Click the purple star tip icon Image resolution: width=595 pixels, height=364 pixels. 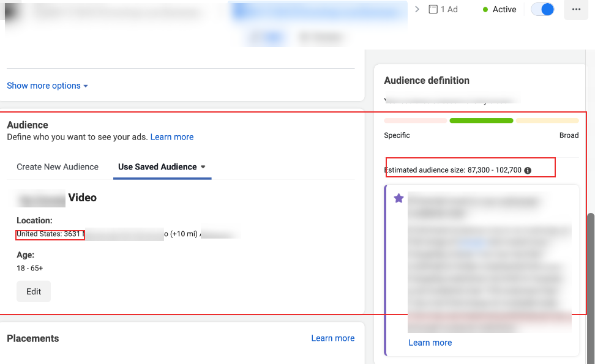tap(399, 198)
